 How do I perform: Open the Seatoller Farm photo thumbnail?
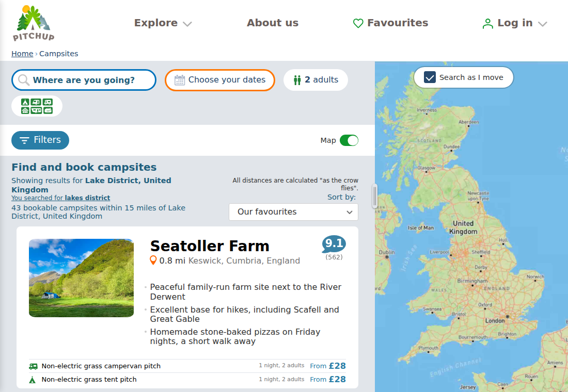pos(81,278)
